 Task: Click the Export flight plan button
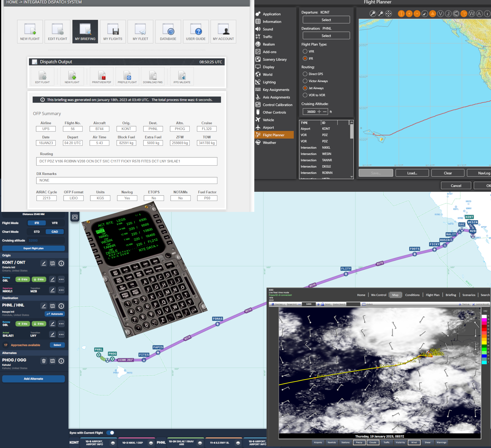33,248
